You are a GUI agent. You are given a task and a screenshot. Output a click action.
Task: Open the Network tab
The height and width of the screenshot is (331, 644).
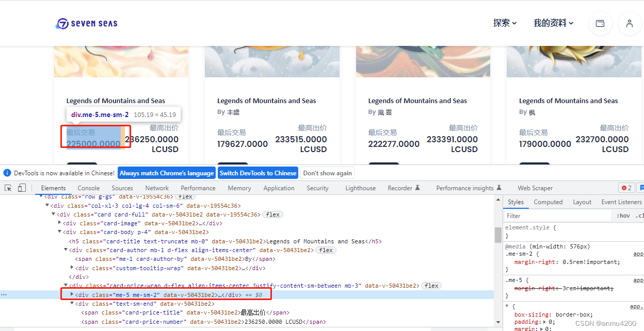coord(157,188)
